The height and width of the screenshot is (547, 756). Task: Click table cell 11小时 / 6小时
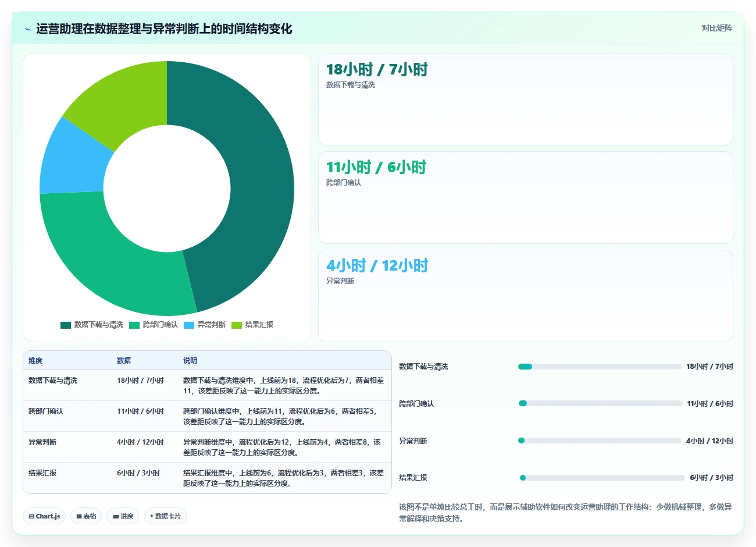(140, 411)
